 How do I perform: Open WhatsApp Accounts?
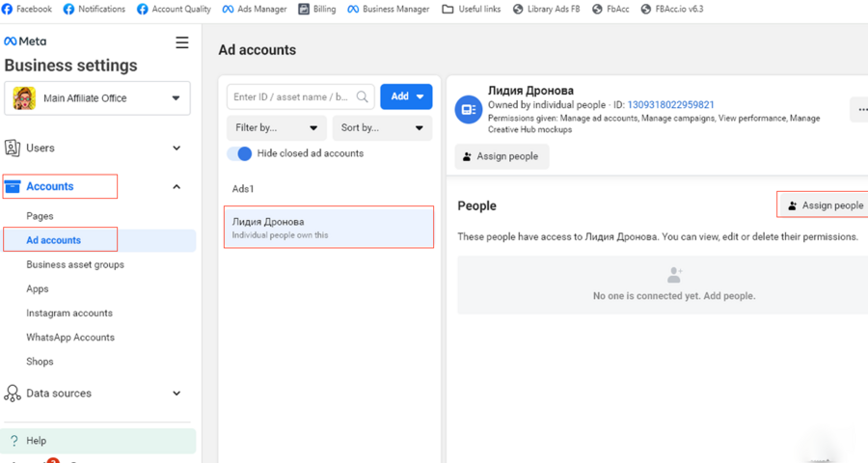[x=70, y=338]
